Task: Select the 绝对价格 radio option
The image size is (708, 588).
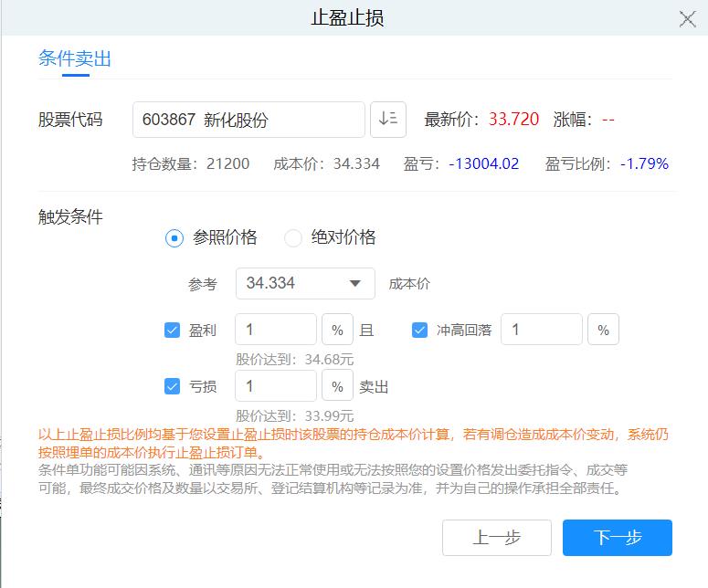Action: (x=293, y=238)
